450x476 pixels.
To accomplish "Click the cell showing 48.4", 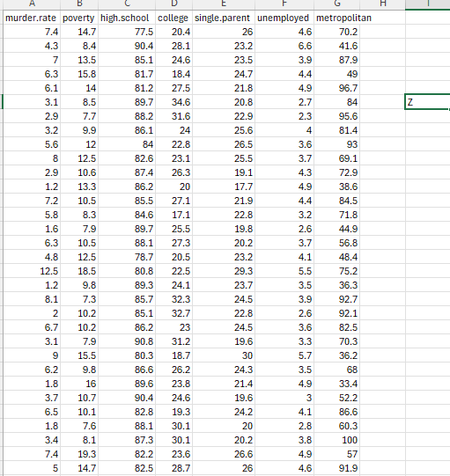I will (x=337, y=257).
